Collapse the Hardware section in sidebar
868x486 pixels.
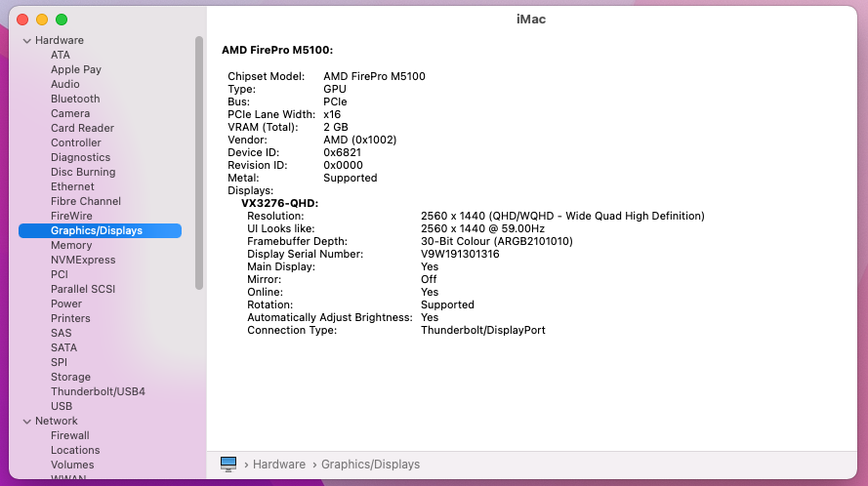tap(26, 40)
